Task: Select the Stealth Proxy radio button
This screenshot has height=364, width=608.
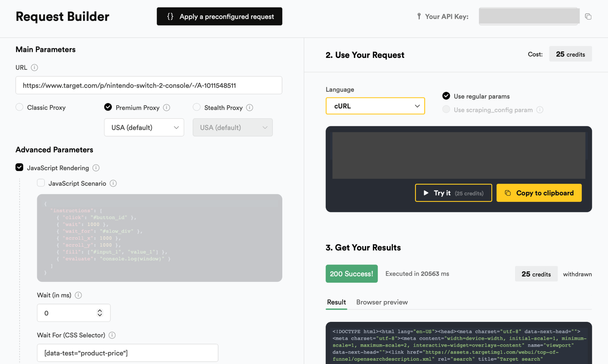Action: pos(197,107)
